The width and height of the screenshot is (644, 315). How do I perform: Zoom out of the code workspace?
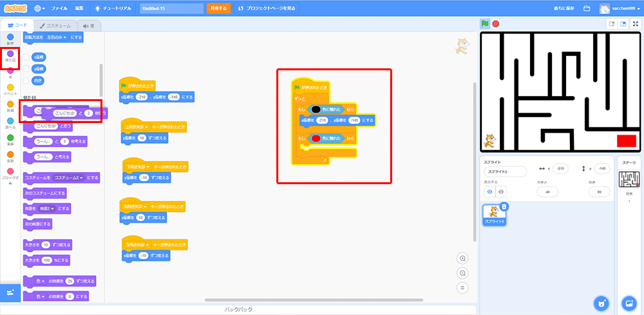pyautogui.click(x=462, y=274)
